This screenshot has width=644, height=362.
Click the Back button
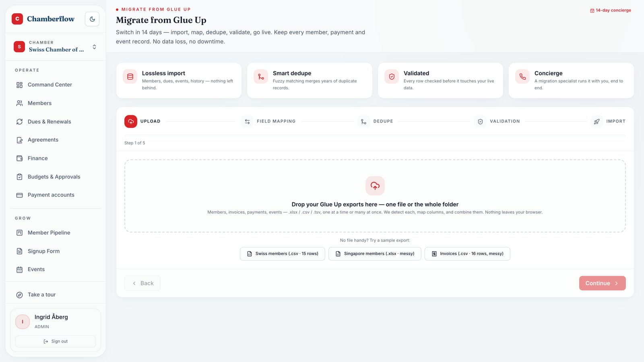click(x=142, y=283)
